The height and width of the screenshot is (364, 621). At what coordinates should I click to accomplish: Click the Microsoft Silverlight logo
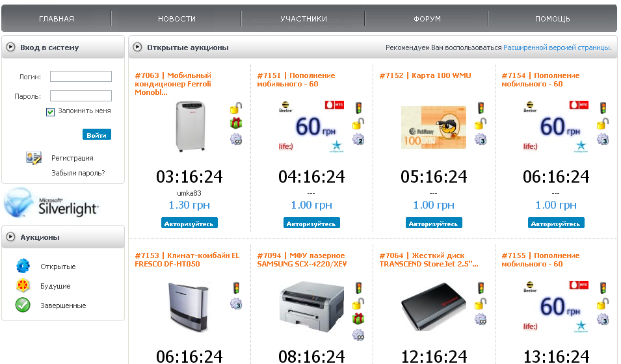click(51, 203)
